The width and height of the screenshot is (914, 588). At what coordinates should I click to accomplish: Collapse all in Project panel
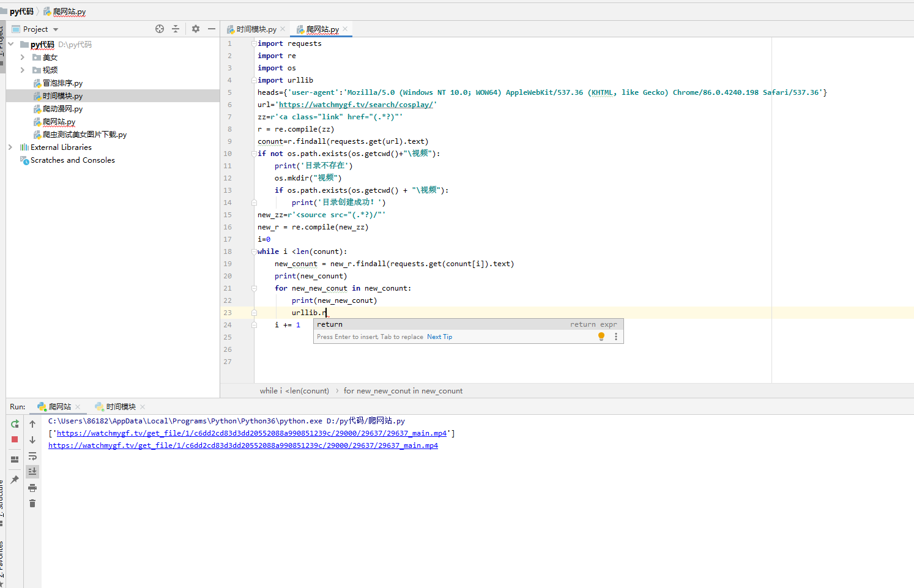(x=176, y=29)
